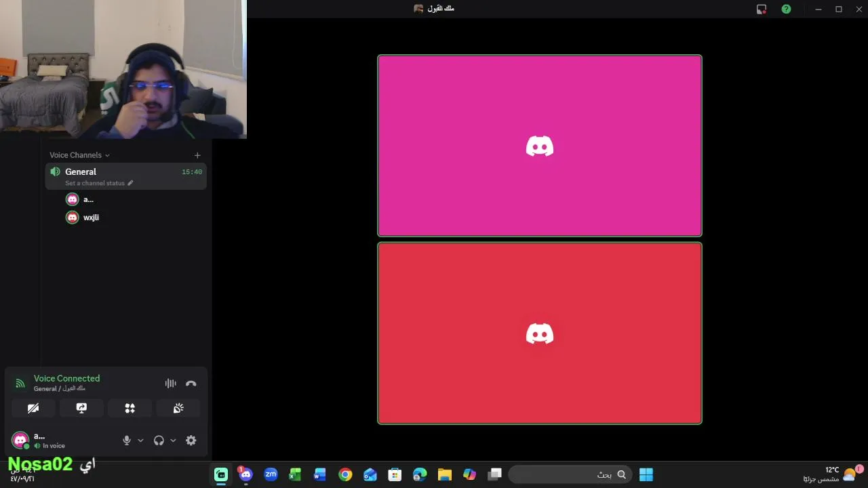Screen dimensions: 868x488
Task: Turn on camera in voice panel
Action: (33, 408)
